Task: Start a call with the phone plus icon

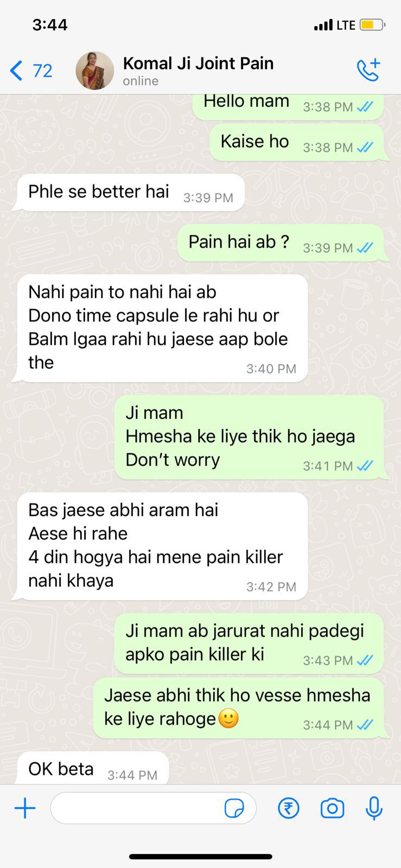Action: pos(368,70)
